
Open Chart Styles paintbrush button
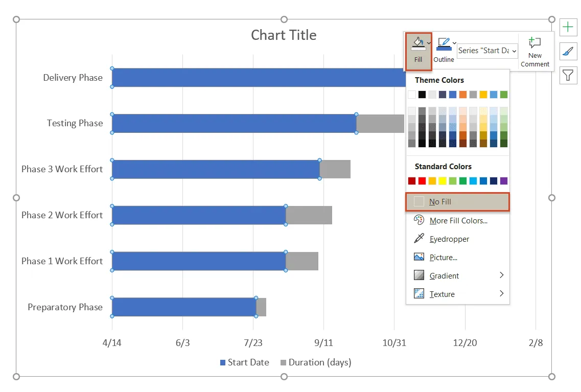tap(568, 52)
